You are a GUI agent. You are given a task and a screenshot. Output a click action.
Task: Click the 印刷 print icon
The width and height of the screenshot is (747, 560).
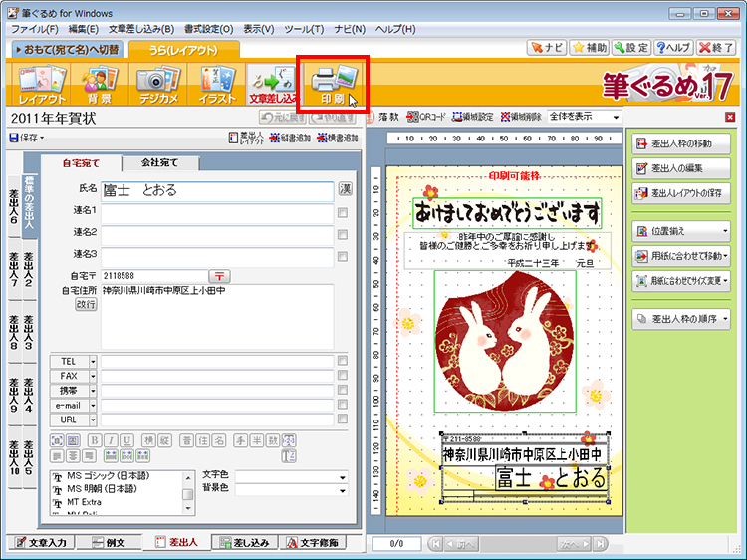tap(333, 85)
